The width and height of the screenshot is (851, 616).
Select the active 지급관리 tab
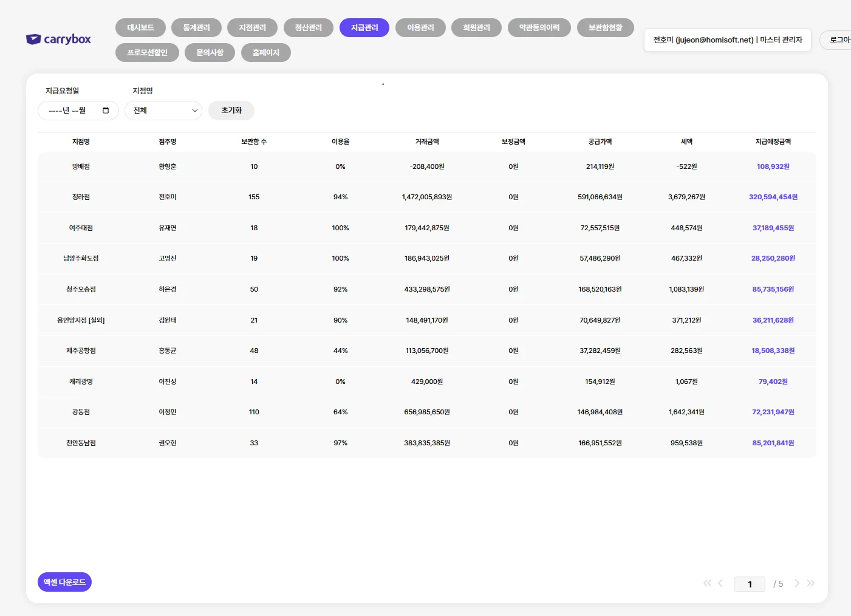tap(364, 28)
